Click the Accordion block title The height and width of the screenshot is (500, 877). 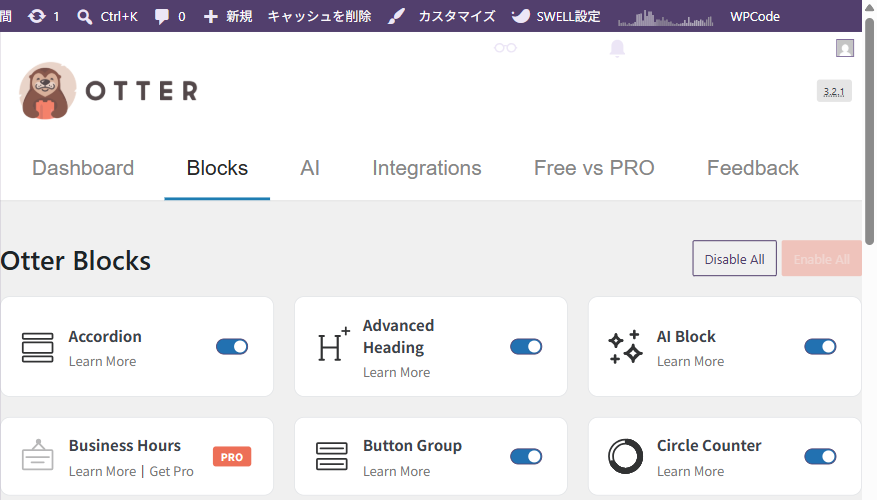click(105, 336)
